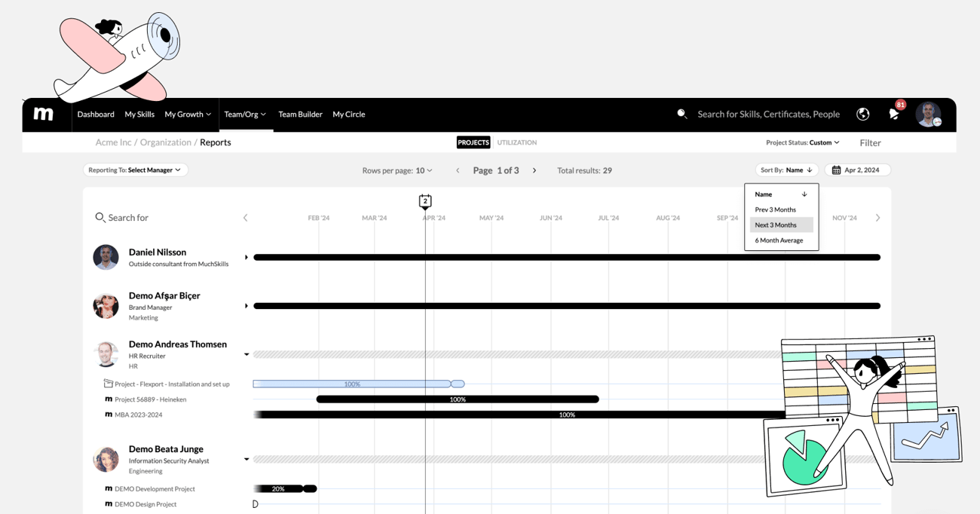The height and width of the screenshot is (514, 980).
Task: Go to next page with right arrow
Action: coord(534,170)
